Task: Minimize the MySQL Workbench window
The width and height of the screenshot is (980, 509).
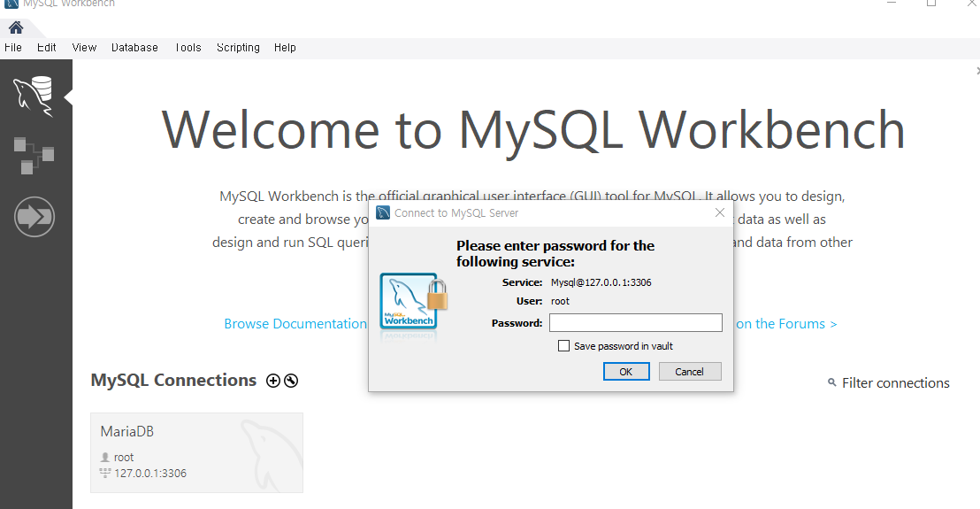Action: coord(892,4)
